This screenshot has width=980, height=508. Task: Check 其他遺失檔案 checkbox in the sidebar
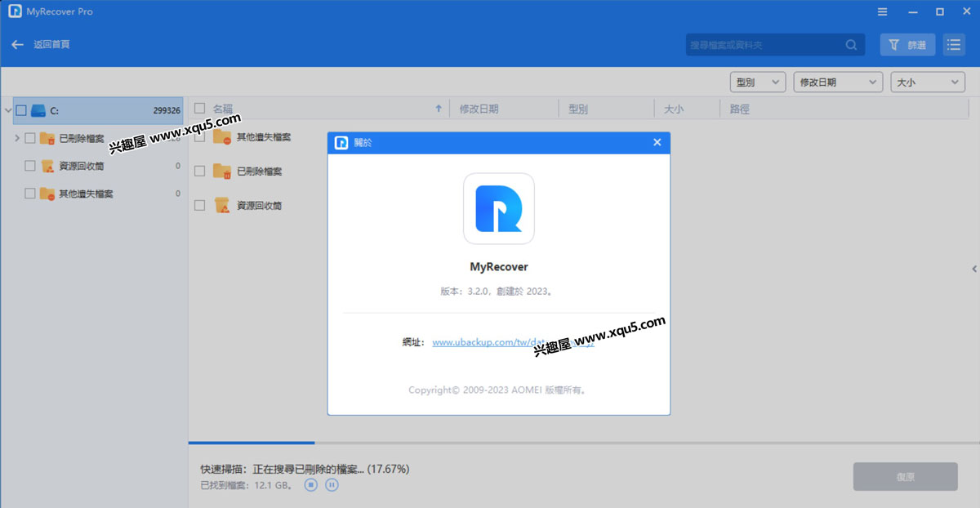(x=30, y=194)
